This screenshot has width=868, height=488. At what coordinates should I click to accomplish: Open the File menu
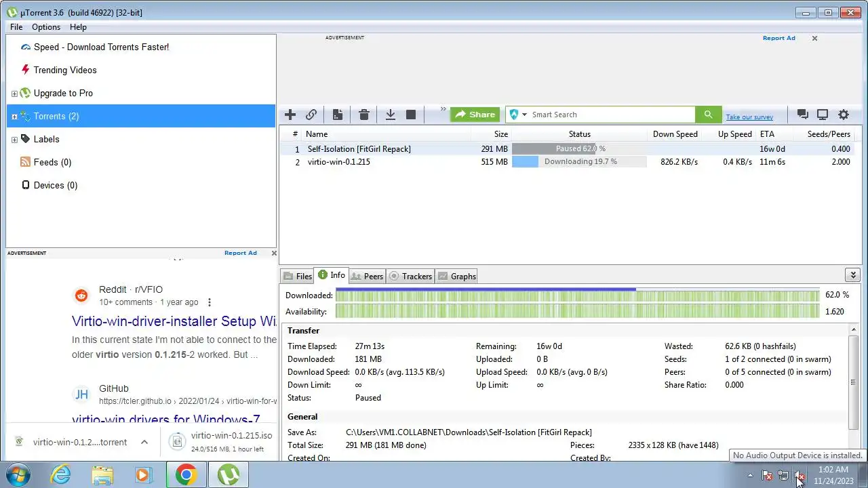(16, 27)
